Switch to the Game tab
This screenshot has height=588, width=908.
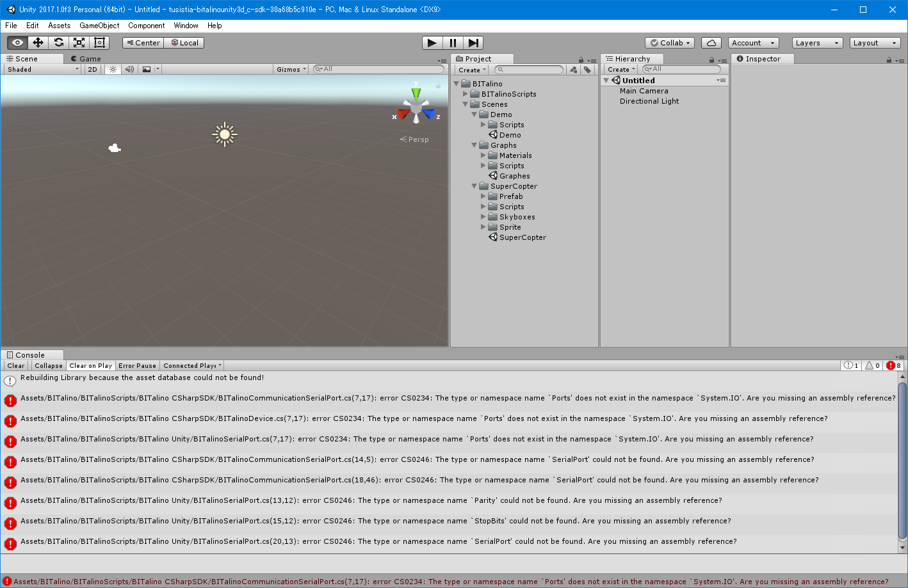click(x=86, y=59)
